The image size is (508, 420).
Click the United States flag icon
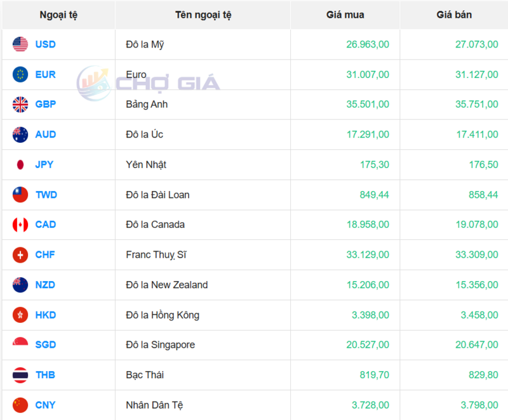point(20,44)
